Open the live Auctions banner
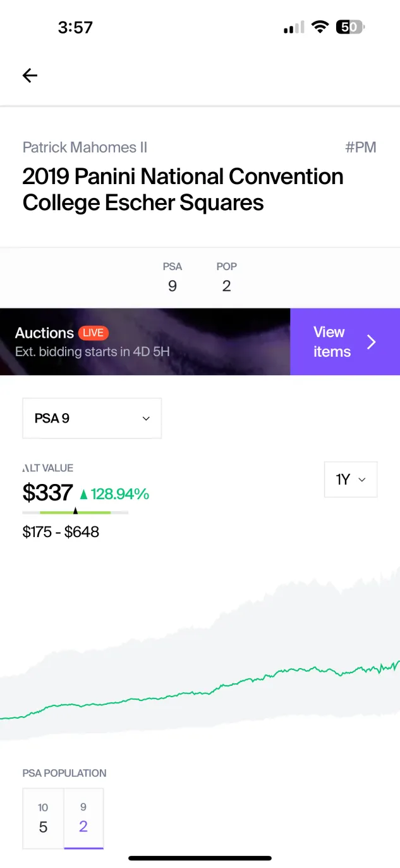This screenshot has width=400, height=868. 145,342
